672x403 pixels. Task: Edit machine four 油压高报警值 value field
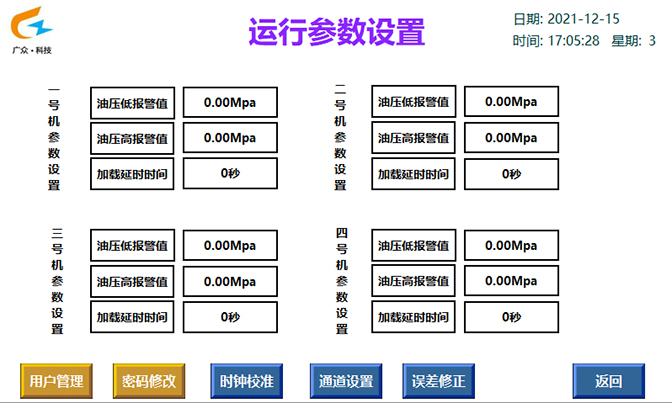click(510, 281)
